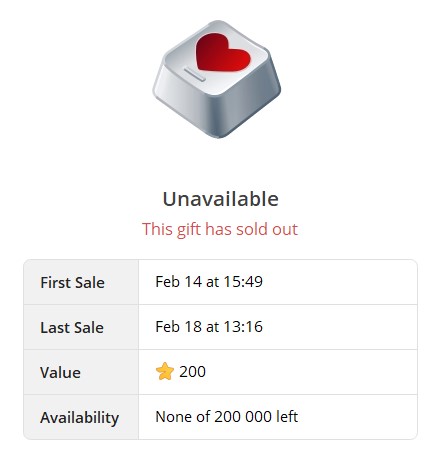
Task: Click the word 'left' in the Availability row
Action: pos(287,417)
